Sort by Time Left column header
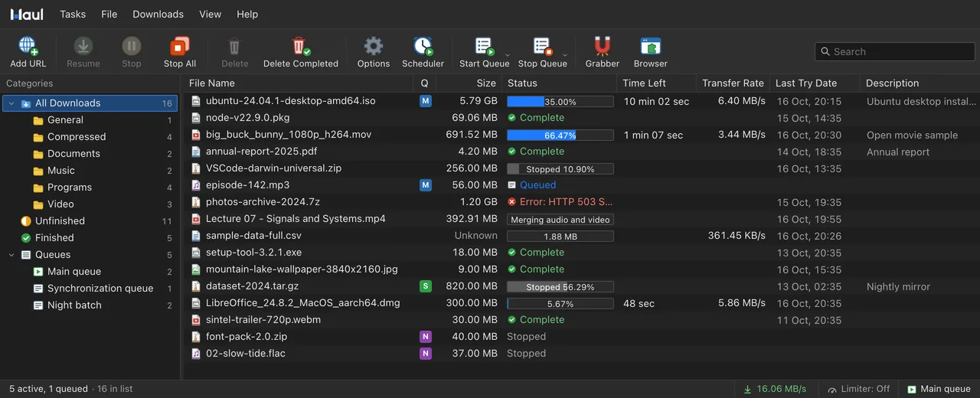Screen dimensions: 980x398 point(657,83)
